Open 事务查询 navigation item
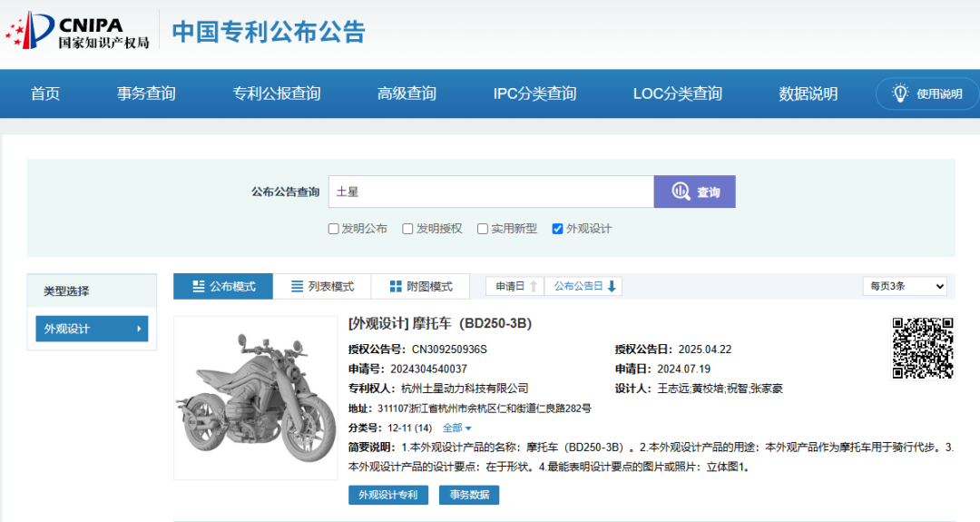This screenshot has width=980, height=522. [146, 94]
